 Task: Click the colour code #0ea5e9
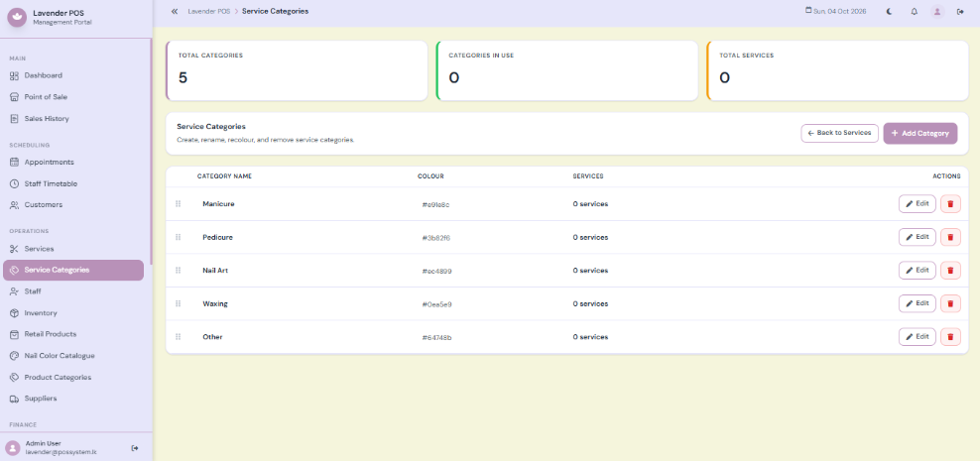(436, 304)
